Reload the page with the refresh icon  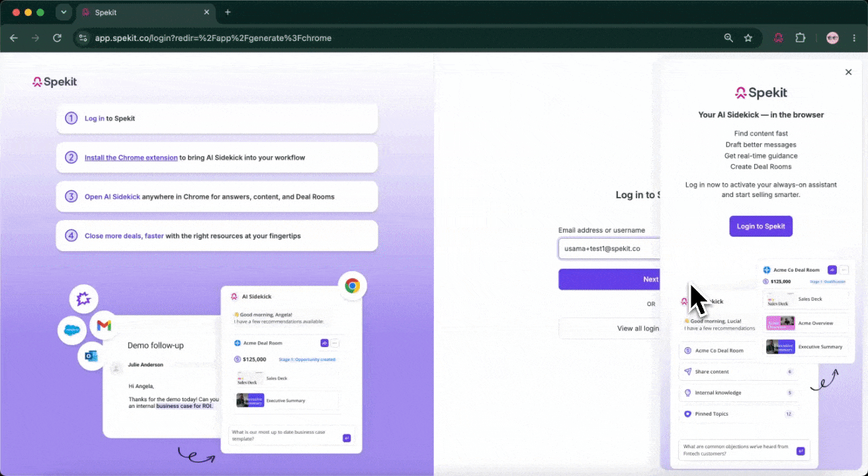[57, 38]
